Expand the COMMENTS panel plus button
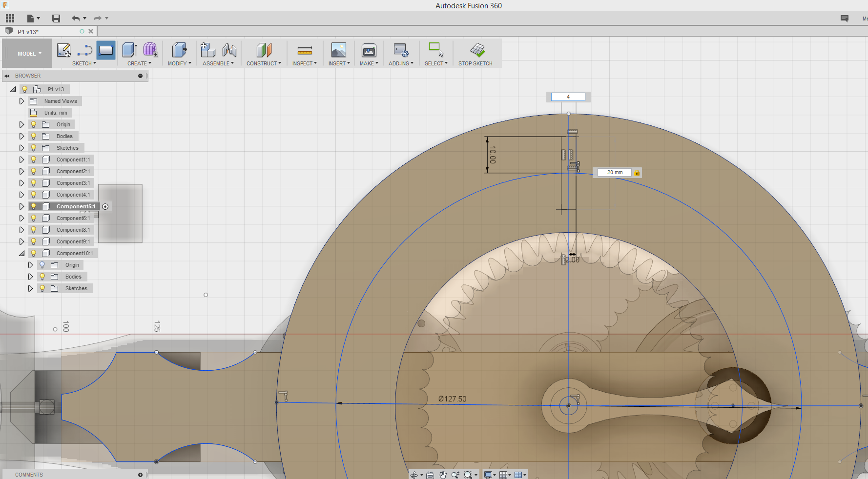 tap(140, 475)
